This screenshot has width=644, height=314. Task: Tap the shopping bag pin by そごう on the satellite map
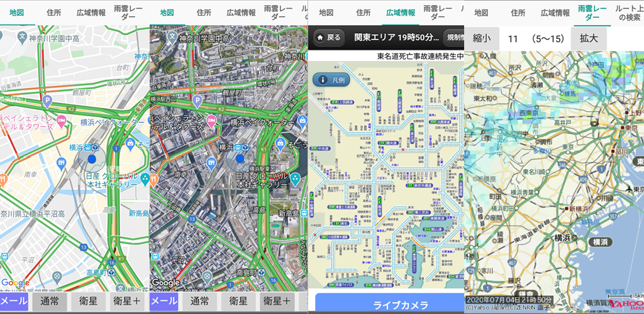pyautogui.click(x=280, y=143)
